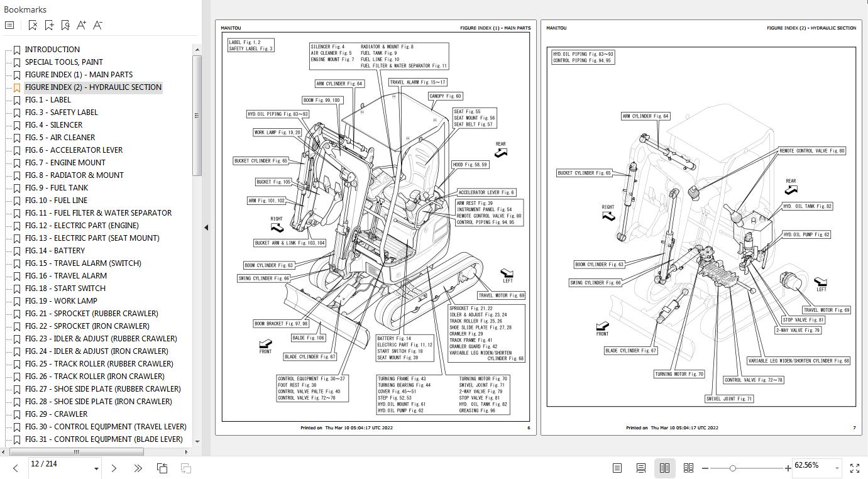Screen dimensions: 868x479
Task: Increase bookmark text size with A+
Action: point(81,25)
